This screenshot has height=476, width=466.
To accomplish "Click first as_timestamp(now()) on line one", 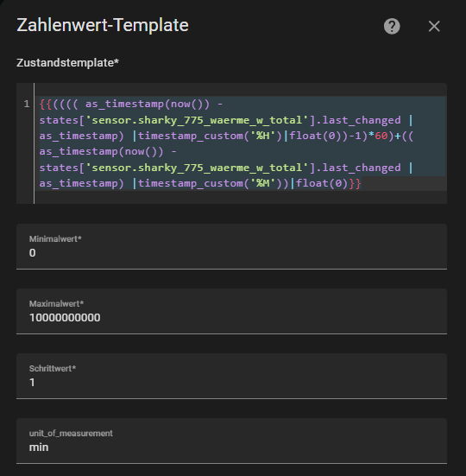I will (148, 105).
